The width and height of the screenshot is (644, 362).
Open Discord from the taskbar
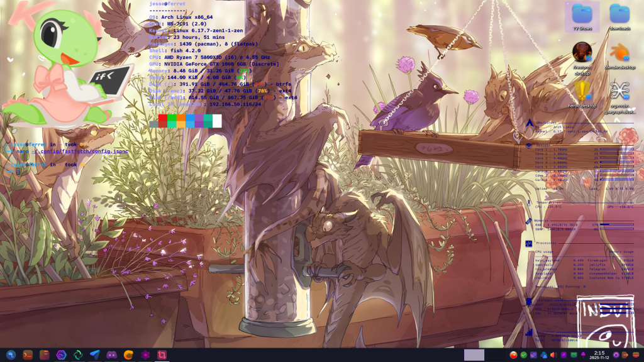(x=112, y=355)
